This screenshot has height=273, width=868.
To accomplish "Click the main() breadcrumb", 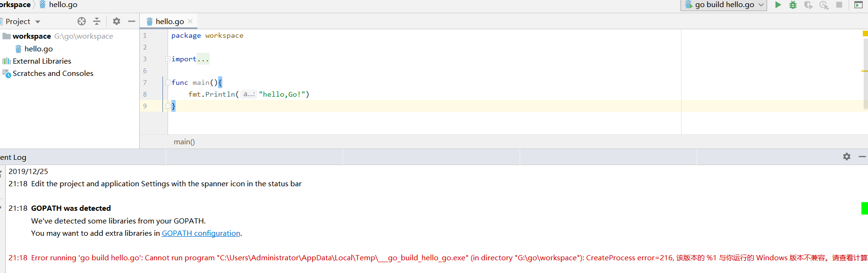I will pyautogui.click(x=184, y=142).
